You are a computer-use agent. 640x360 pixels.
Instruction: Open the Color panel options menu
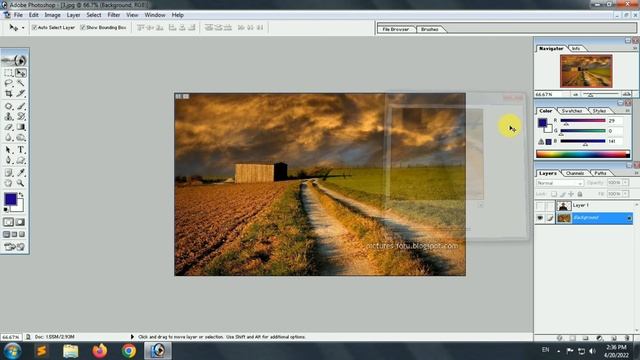point(628,111)
